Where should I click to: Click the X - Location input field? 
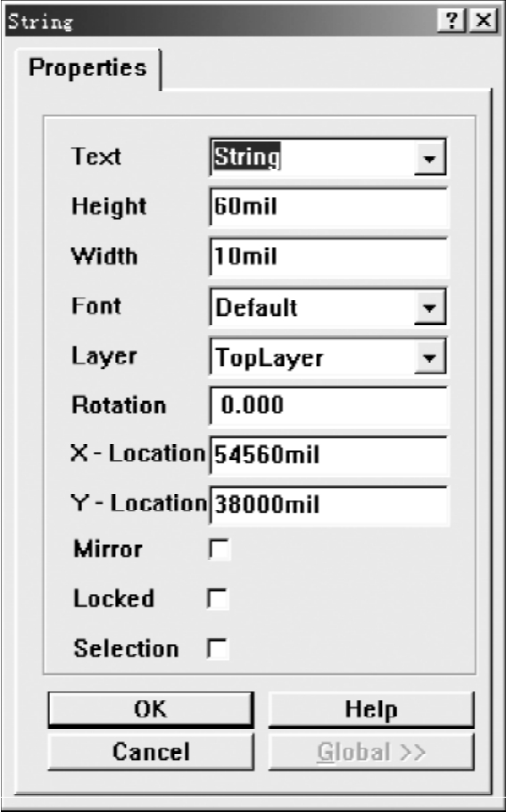pyautogui.click(x=328, y=456)
